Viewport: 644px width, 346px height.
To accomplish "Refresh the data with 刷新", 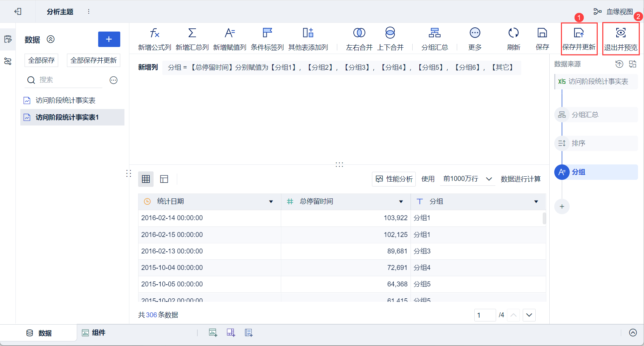I will tap(514, 39).
